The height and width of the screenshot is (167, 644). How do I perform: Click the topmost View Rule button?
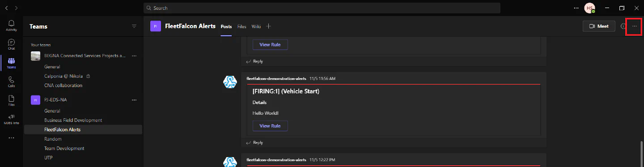(270, 45)
